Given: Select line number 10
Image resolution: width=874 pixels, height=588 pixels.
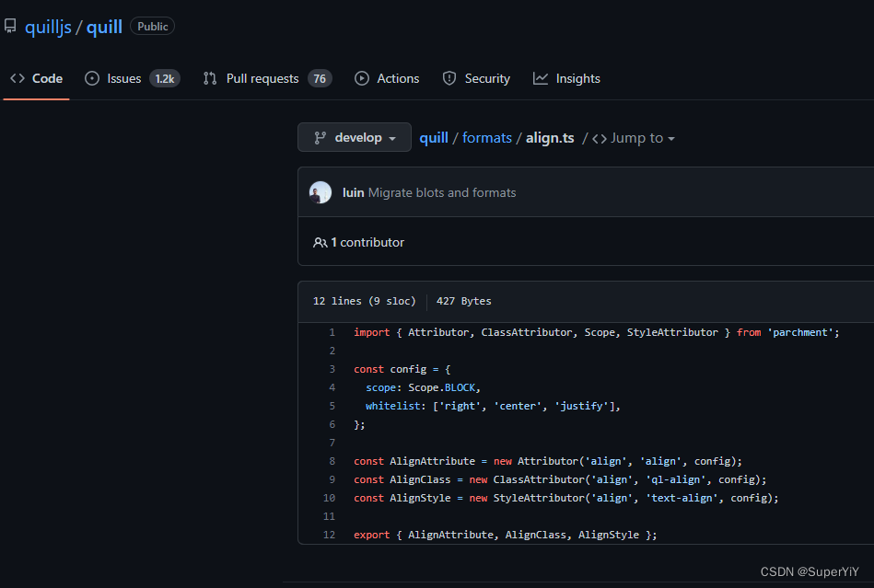Looking at the screenshot, I should coord(330,498).
